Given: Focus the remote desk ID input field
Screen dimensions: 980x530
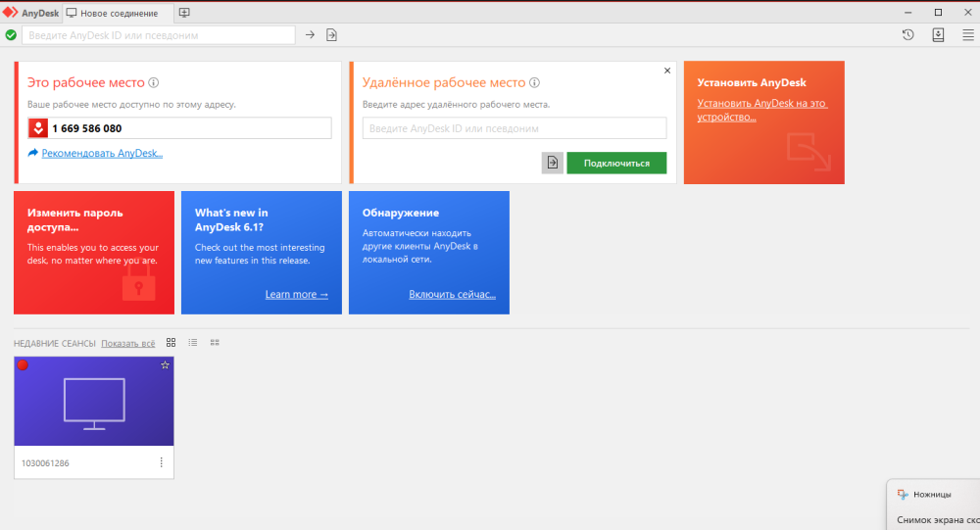Looking at the screenshot, I should pyautogui.click(x=514, y=128).
